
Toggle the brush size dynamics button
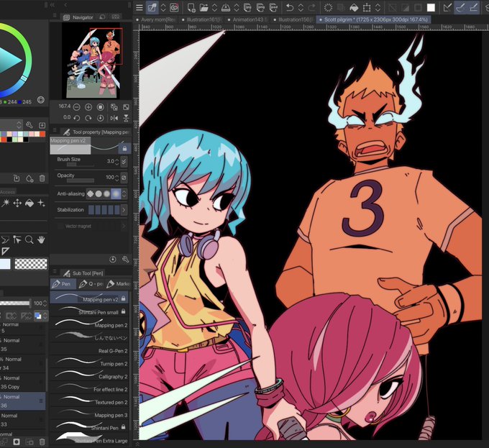124,161
